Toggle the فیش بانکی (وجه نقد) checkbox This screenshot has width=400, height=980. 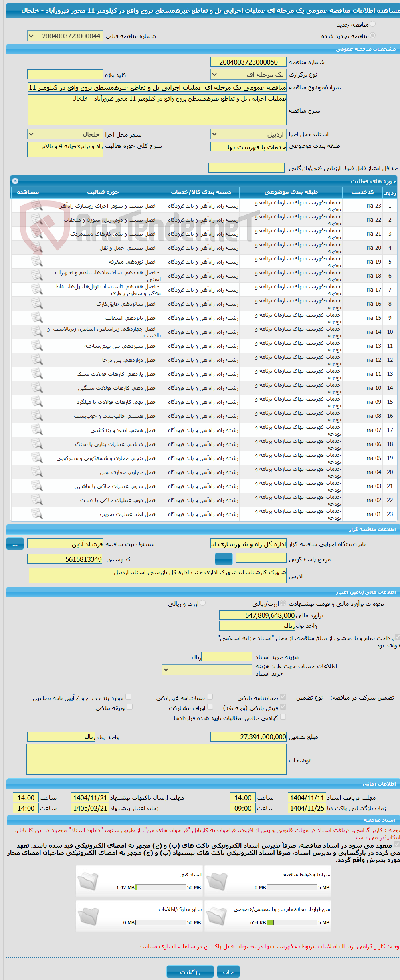pos(283,707)
